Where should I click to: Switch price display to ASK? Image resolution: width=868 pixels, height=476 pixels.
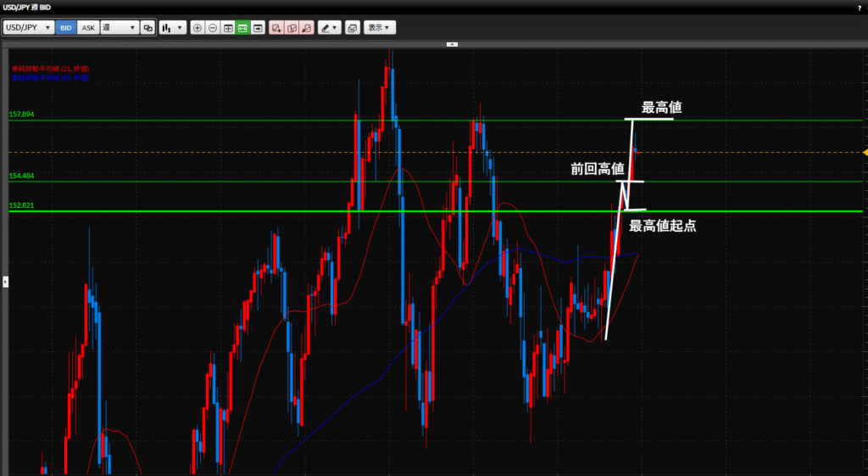pyautogui.click(x=88, y=28)
